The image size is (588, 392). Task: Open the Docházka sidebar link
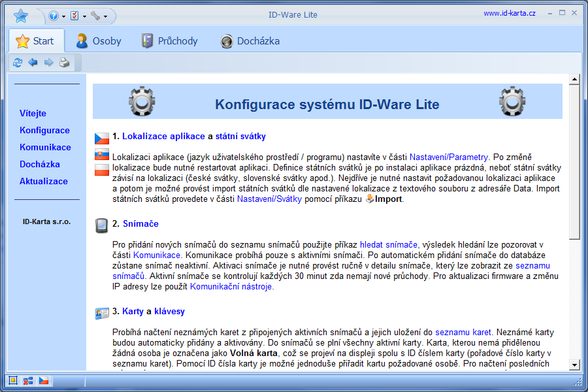(40, 164)
